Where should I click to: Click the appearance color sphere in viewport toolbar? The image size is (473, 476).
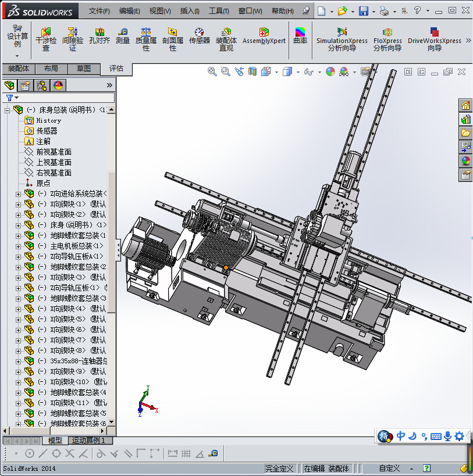330,71
